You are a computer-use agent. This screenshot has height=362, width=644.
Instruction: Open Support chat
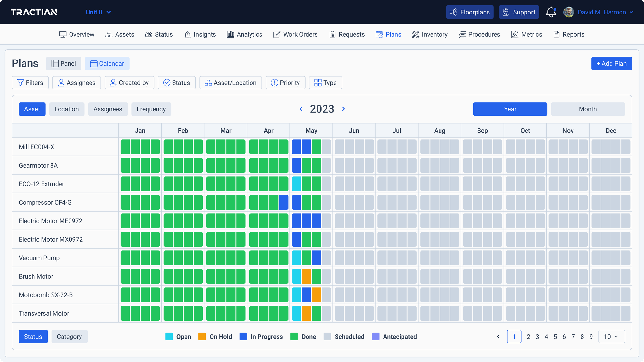point(519,12)
